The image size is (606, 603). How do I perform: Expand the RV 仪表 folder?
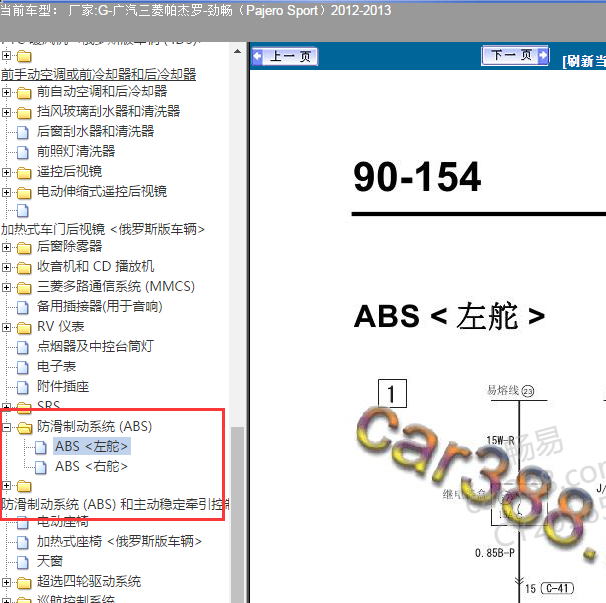coord(6,327)
